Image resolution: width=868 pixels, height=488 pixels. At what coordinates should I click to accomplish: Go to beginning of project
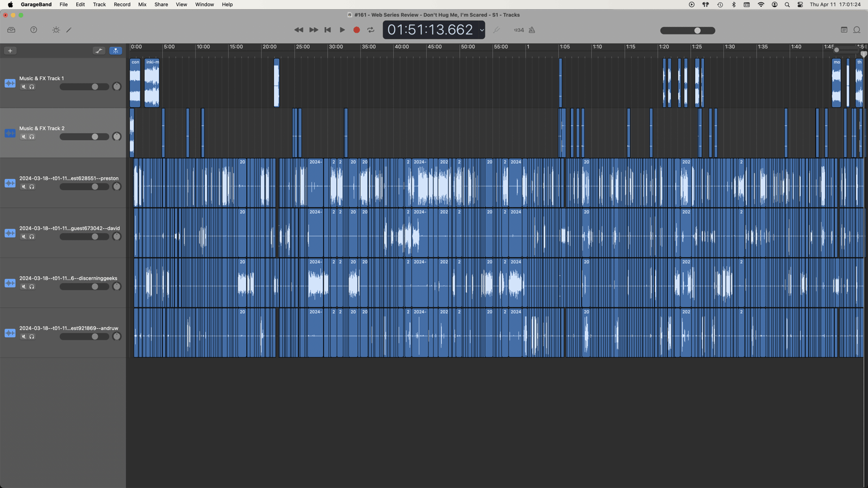tap(328, 30)
